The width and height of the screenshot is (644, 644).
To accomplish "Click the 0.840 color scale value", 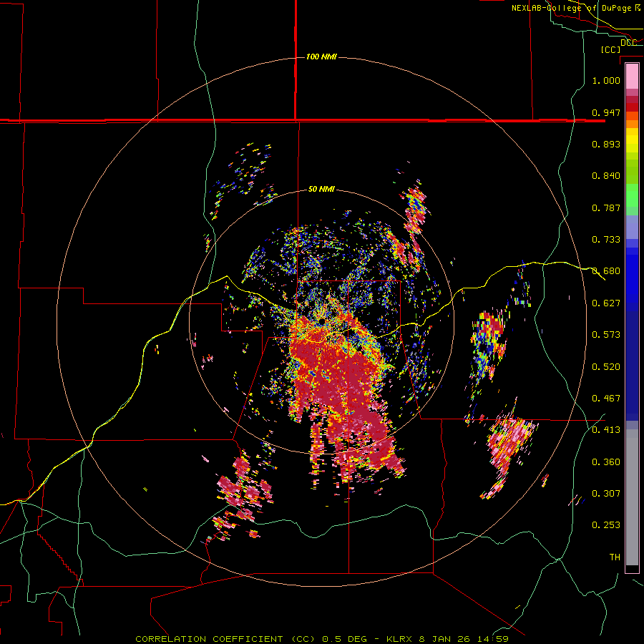I will 606,176.
